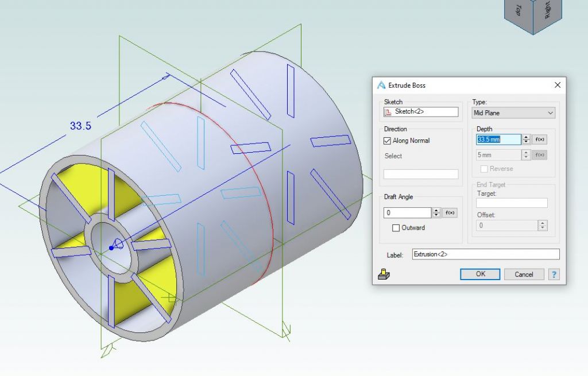The height and width of the screenshot is (376, 588).
Task: Confirm the extrusion with OK
Action: point(480,274)
